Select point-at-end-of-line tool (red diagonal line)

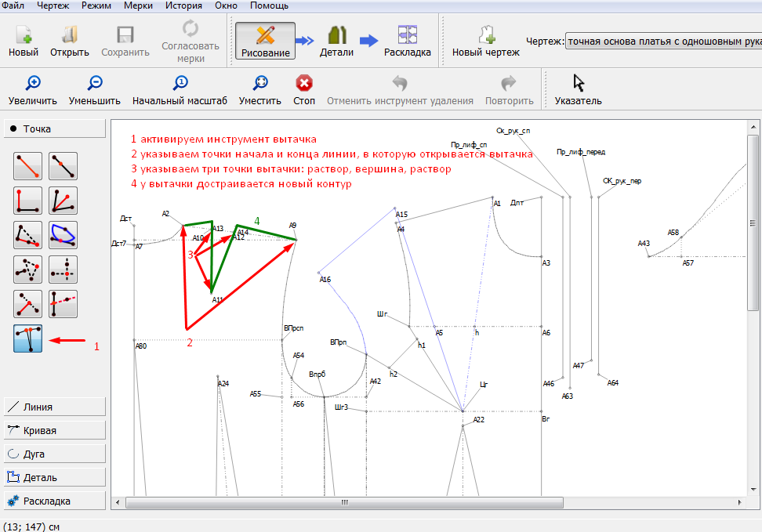[x=27, y=165]
